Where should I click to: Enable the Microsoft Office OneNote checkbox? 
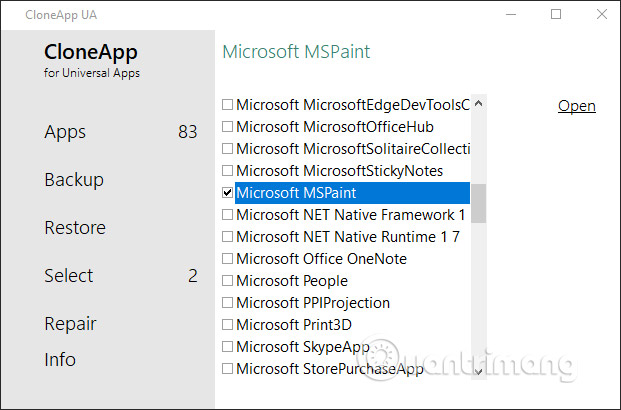(227, 259)
